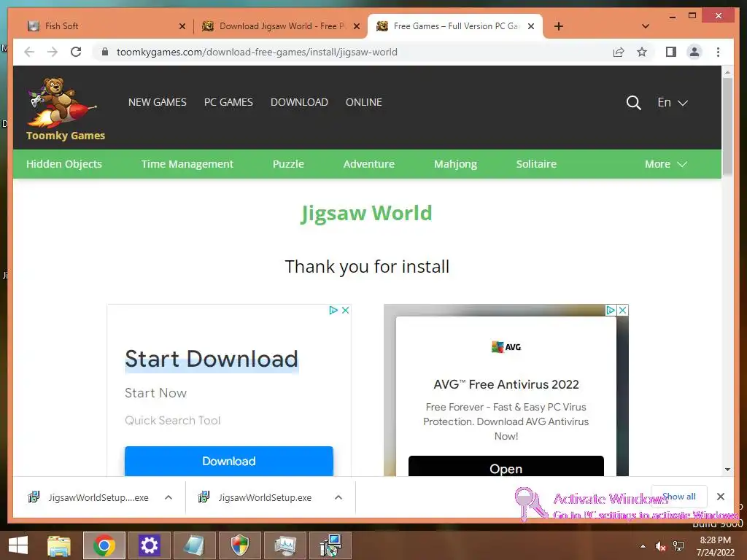Open Chrome's three-dot menu
747x560 pixels.
point(719,52)
